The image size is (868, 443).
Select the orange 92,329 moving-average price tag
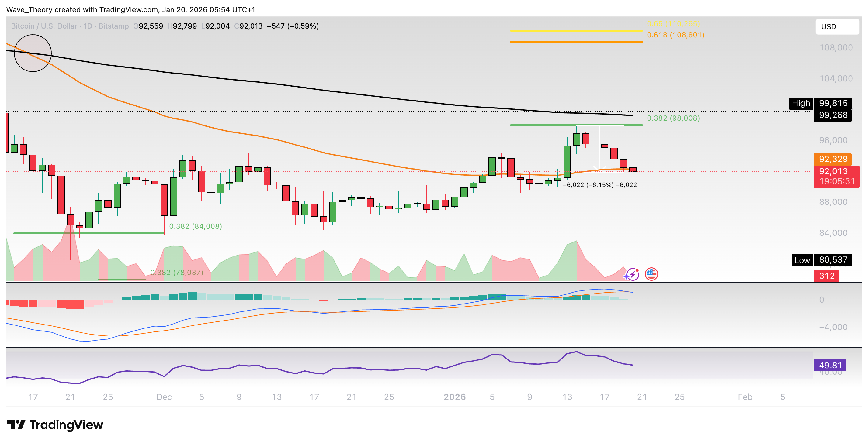(832, 159)
